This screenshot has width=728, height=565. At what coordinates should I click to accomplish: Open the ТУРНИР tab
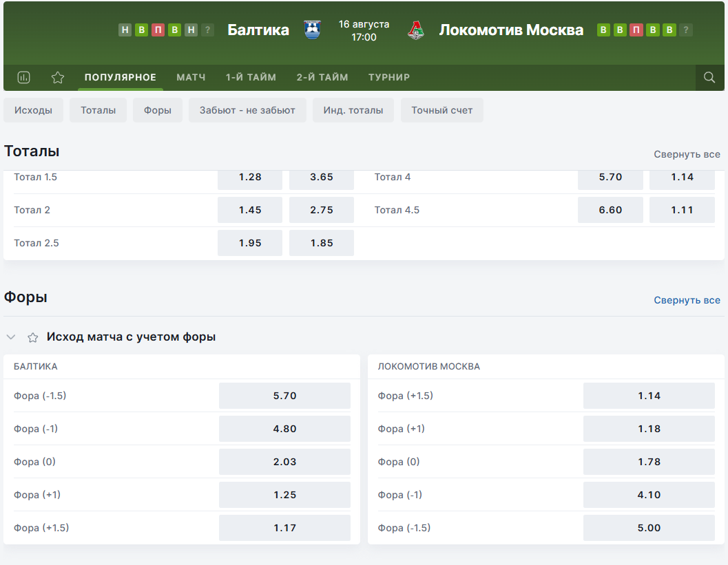389,78
